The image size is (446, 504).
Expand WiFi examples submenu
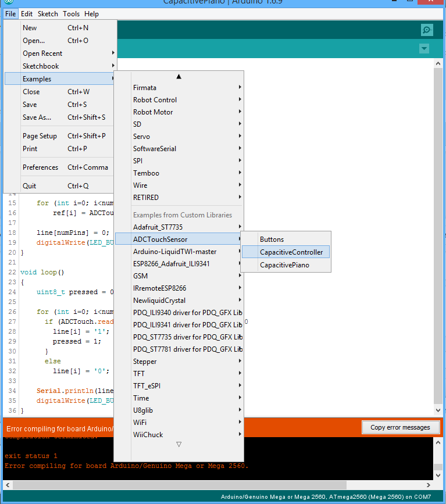point(179,423)
